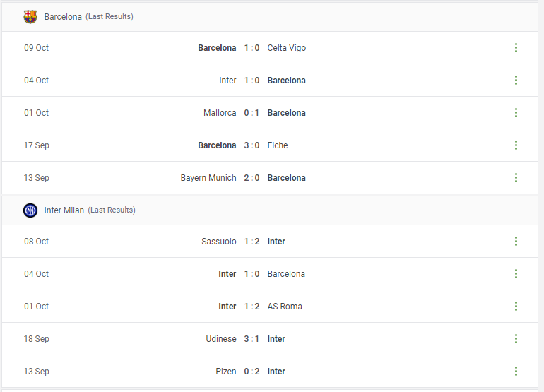Open three-dot menu in Barcelona results 04 Oct row
544x392 pixels.
516,81
